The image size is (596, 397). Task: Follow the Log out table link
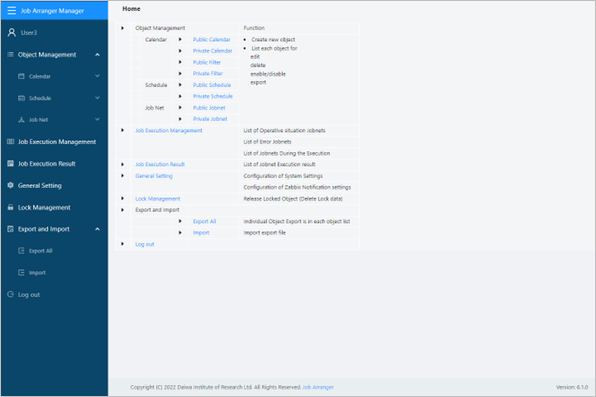pos(145,244)
